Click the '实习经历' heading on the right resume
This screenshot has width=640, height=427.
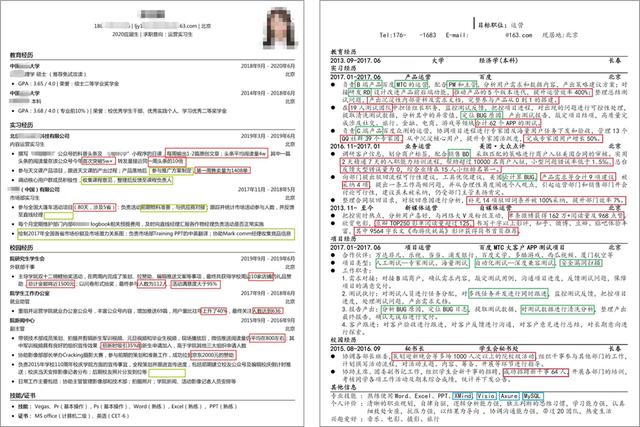[x=343, y=68]
